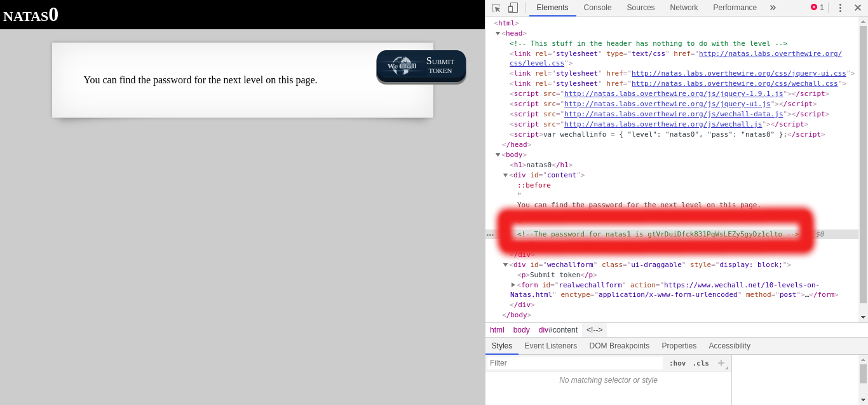
Task: Expand the realwechallform form node
Action: coord(513,285)
